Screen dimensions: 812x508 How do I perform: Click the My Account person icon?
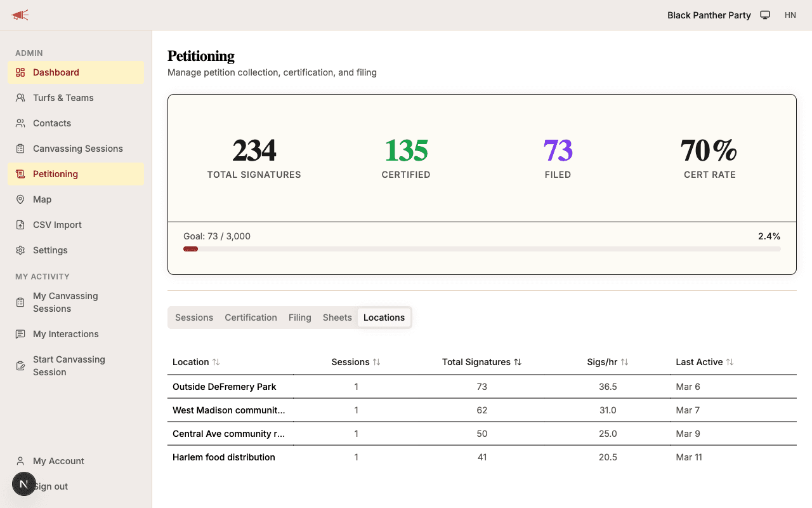[20, 461]
